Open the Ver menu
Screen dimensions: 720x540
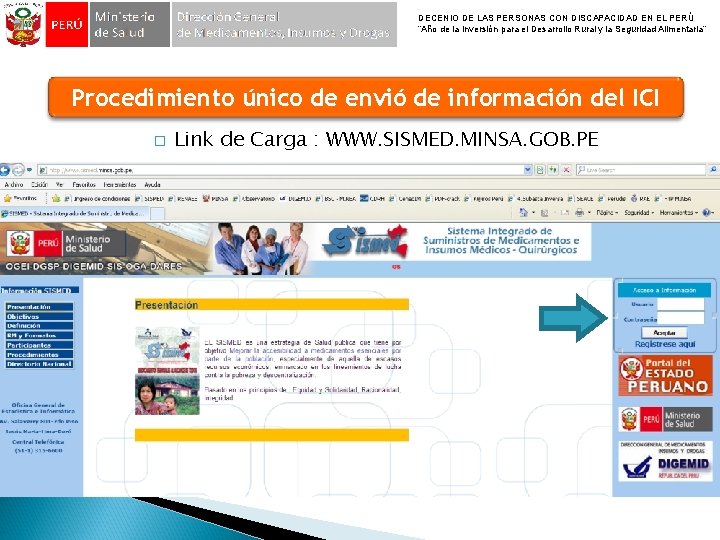[59, 185]
